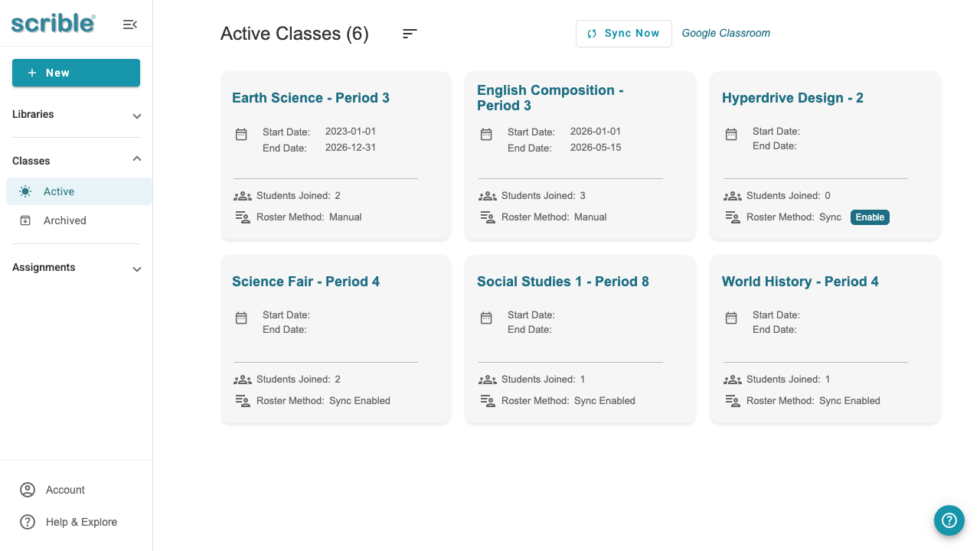Open the sort options for Active Classes
980x551 pixels.
click(x=410, y=34)
